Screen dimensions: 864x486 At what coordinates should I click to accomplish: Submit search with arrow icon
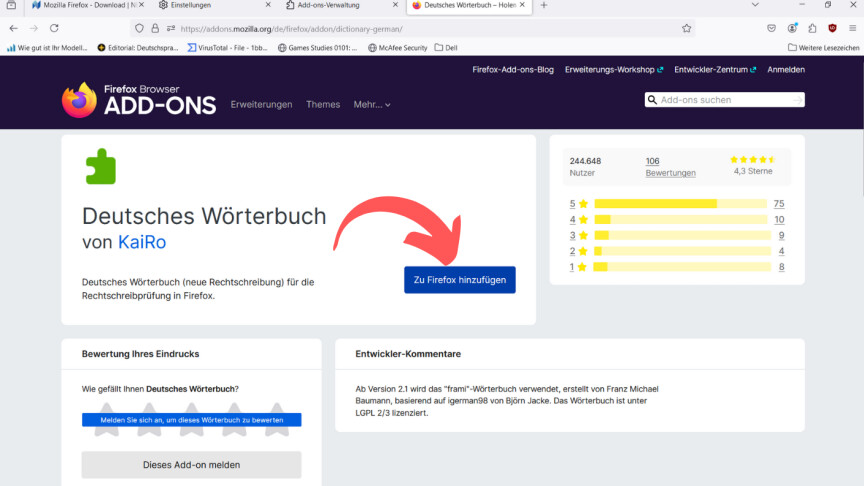[797, 100]
